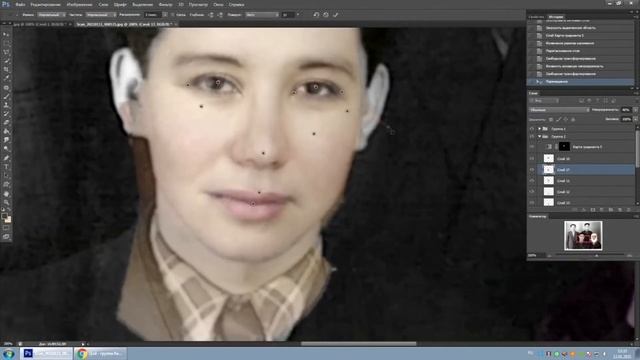This screenshot has height=360, width=640.
Task: Toggle lock position in Layers
Action: [x=566, y=119]
